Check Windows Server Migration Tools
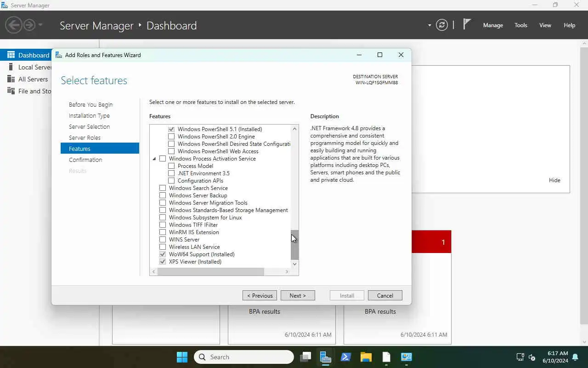 point(163,203)
